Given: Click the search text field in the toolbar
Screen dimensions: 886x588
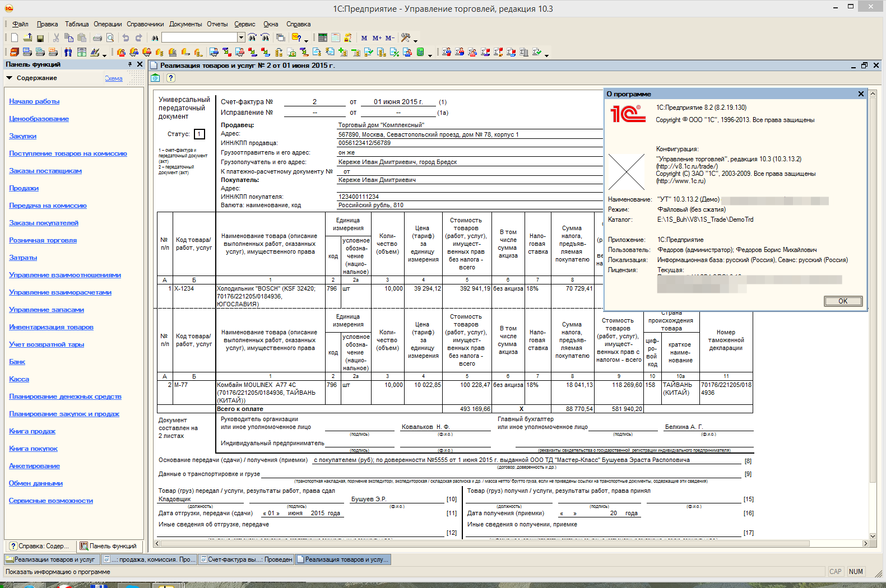Looking at the screenshot, I should (x=200, y=38).
